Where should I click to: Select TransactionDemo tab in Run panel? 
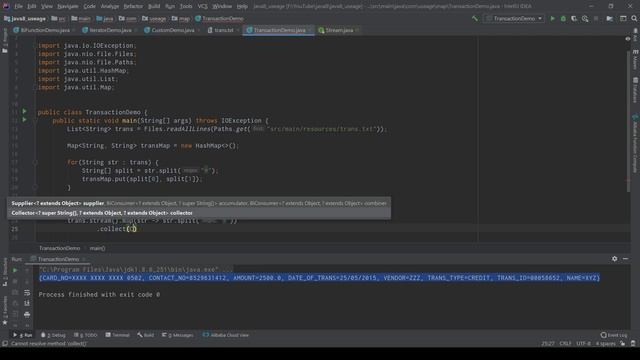(x=58, y=259)
